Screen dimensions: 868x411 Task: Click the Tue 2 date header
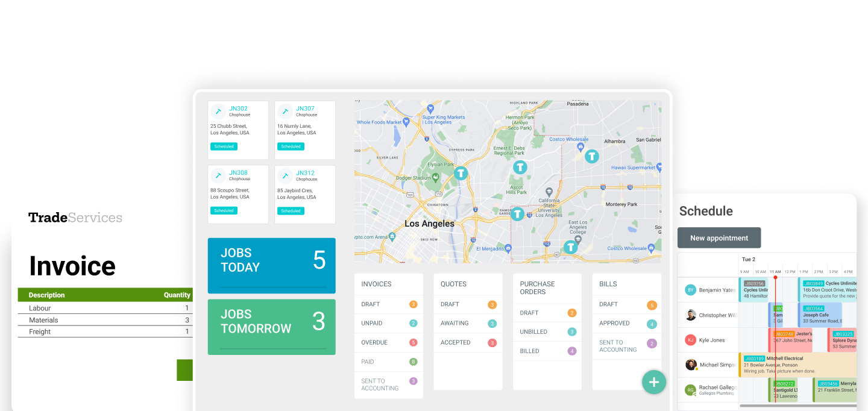[748, 259]
